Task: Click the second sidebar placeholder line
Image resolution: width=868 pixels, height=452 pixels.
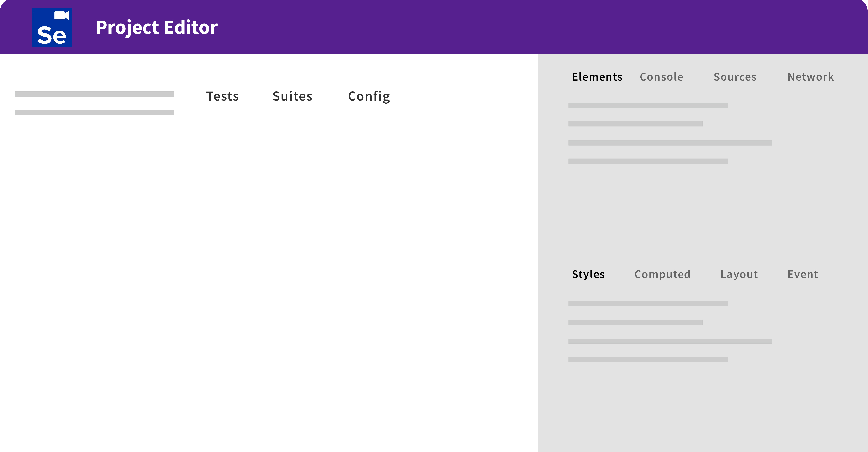Action: 94,112
